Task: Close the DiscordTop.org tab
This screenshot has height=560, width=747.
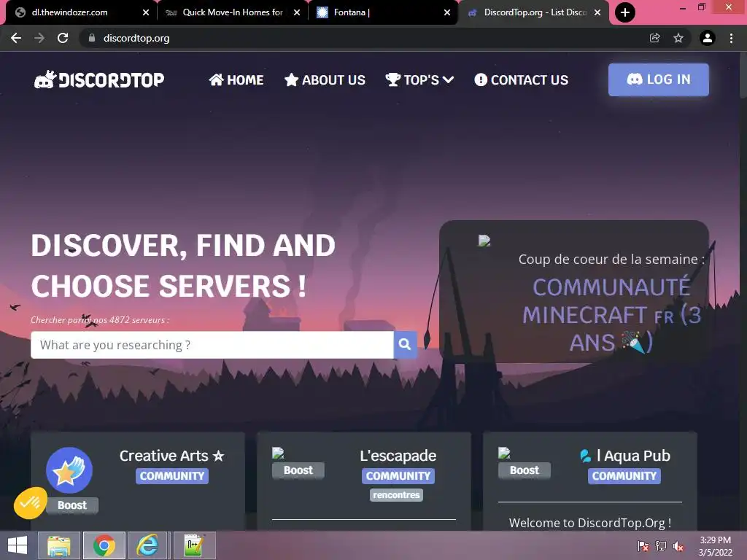Action: click(597, 12)
